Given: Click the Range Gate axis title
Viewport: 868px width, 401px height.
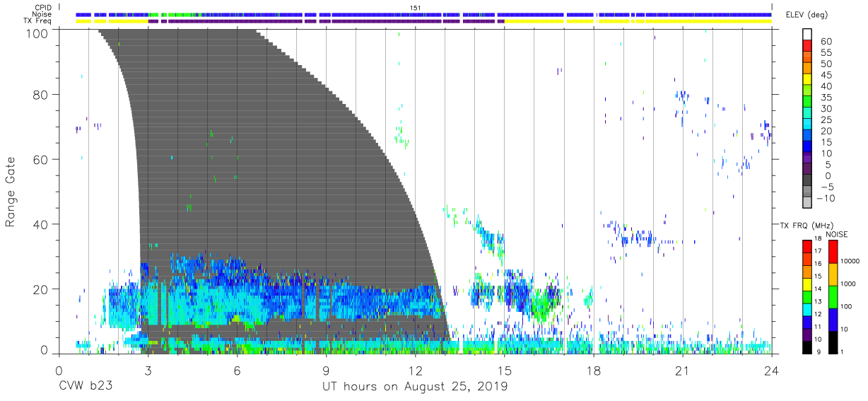Looking at the screenshot, I should (x=11, y=191).
